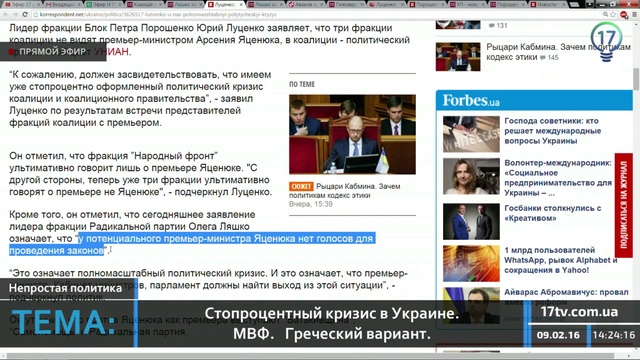This screenshot has height=360, width=640.
Task: Open thumbnail for 'Госбанки столкнулись' article
Action: (471, 221)
